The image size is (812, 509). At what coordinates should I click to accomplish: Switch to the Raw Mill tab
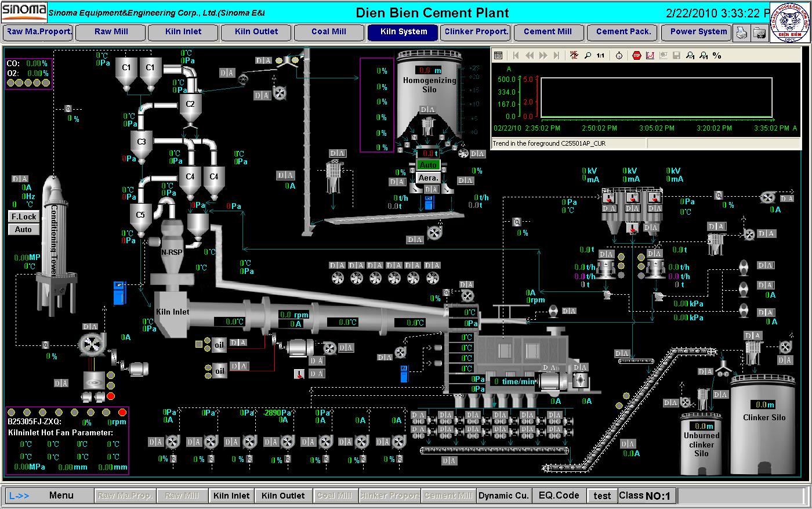111,33
